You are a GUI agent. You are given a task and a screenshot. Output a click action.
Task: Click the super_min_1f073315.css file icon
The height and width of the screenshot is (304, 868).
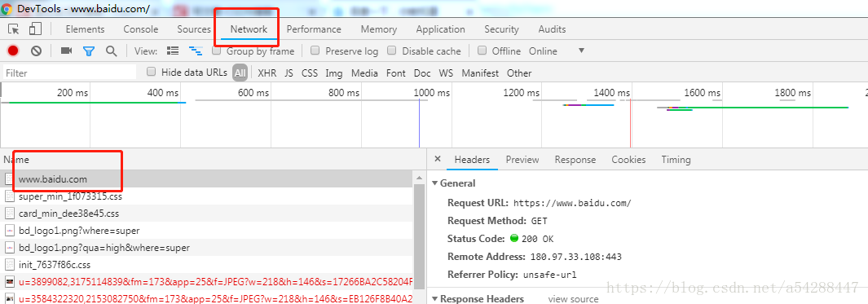coord(9,196)
